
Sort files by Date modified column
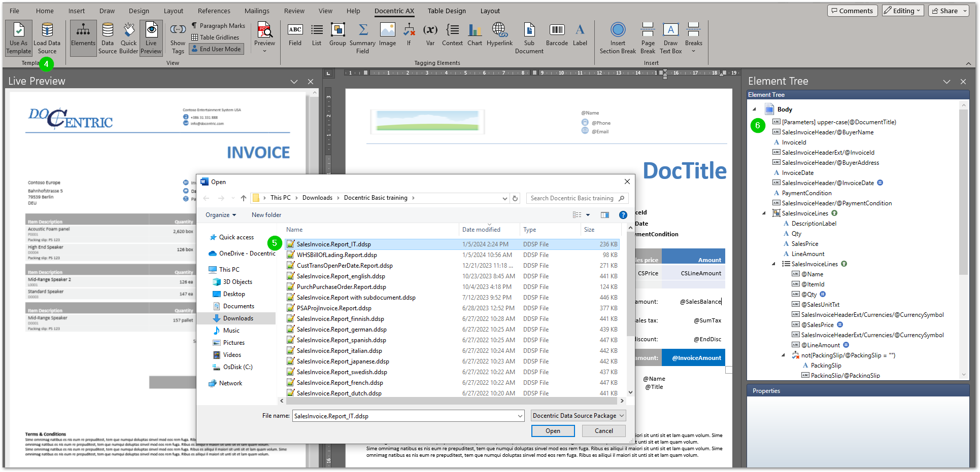click(x=481, y=230)
